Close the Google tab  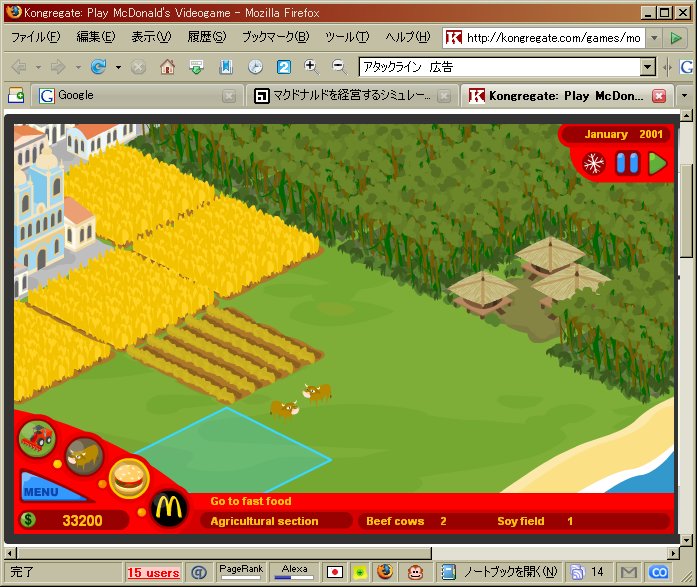[229, 96]
